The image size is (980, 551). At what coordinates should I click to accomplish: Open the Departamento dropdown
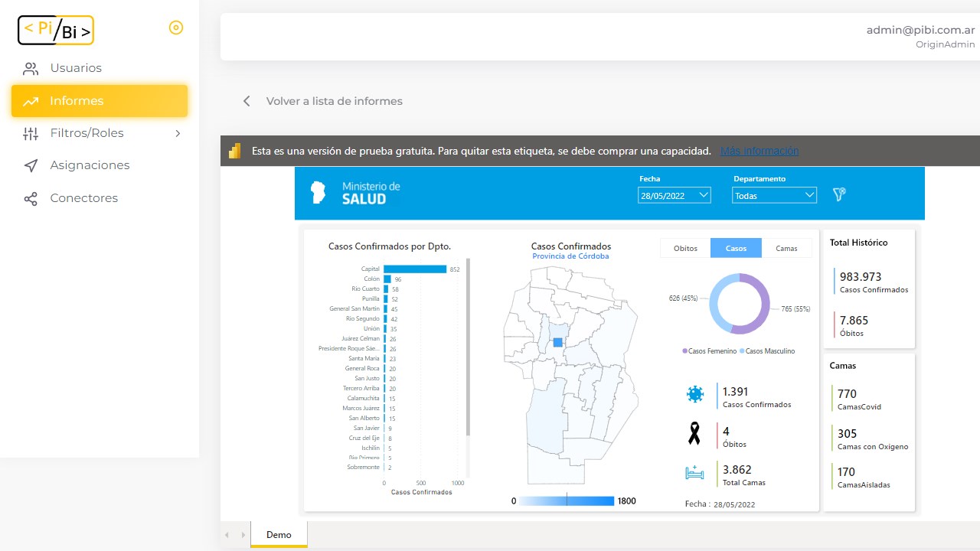(775, 196)
